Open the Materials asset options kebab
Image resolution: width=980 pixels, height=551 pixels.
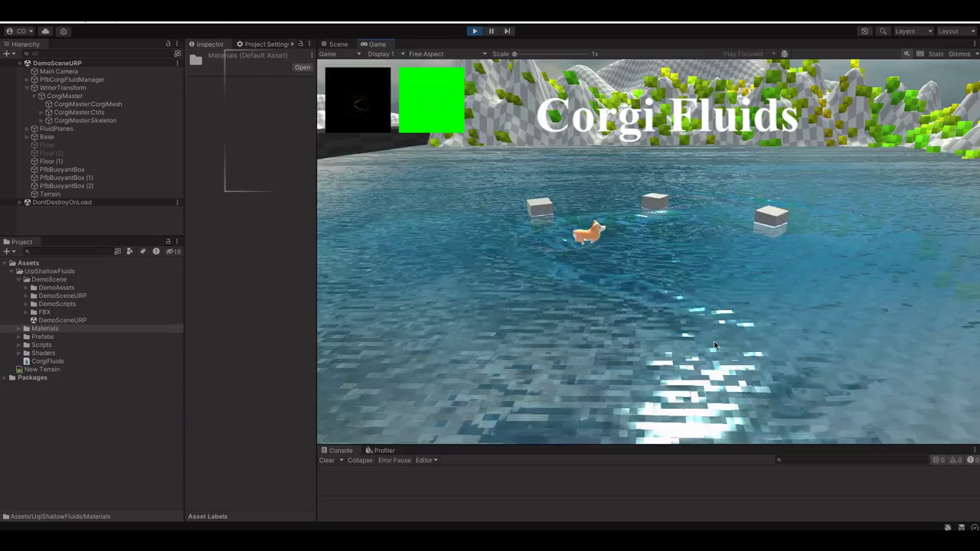312,55
